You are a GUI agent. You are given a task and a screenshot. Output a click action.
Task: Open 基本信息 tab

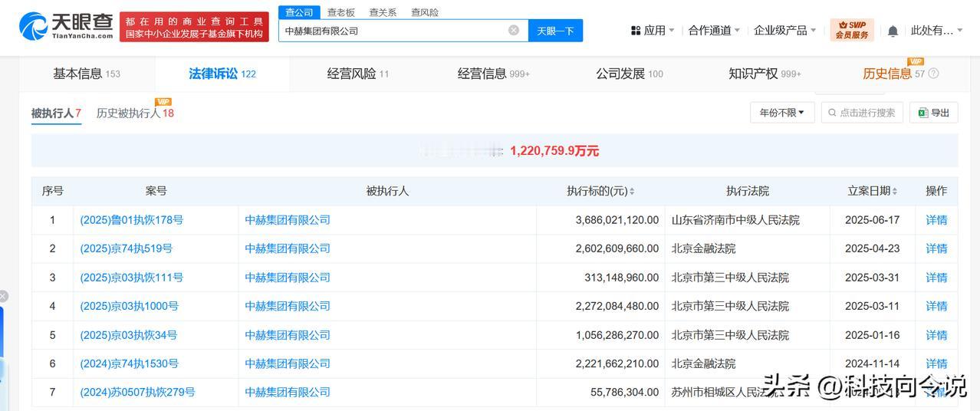coord(87,74)
